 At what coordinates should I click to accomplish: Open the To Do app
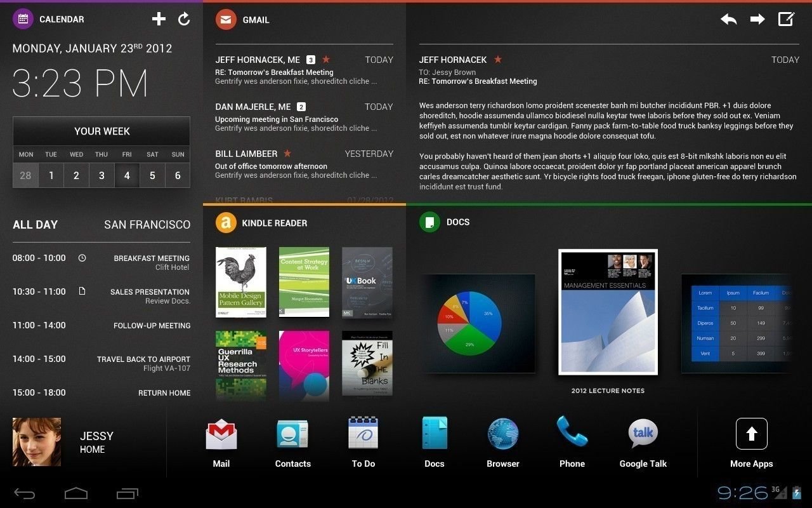pos(363,443)
